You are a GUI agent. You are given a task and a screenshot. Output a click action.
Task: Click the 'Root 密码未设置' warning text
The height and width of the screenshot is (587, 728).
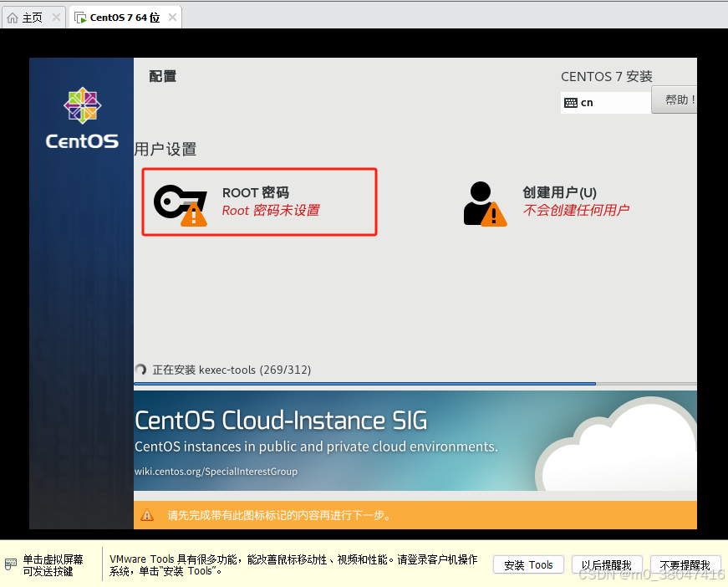[271, 211]
